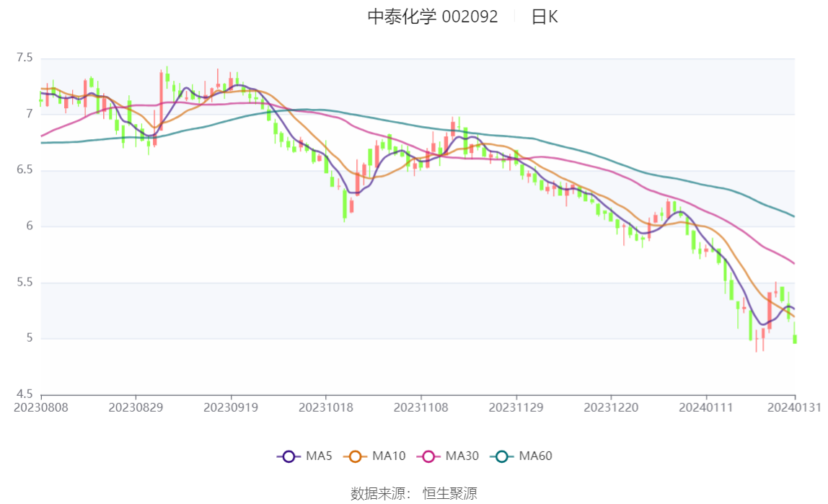Toggle the MA60 teal legend marker

coord(502,456)
